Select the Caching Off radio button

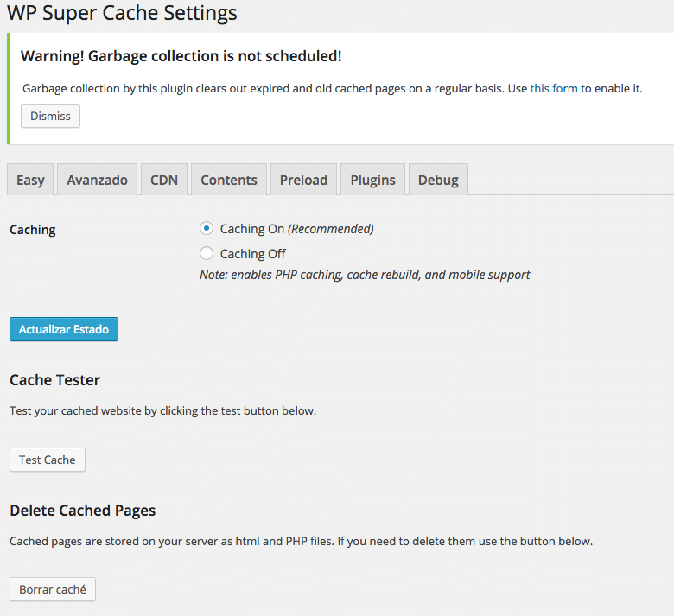tap(207, 253)
